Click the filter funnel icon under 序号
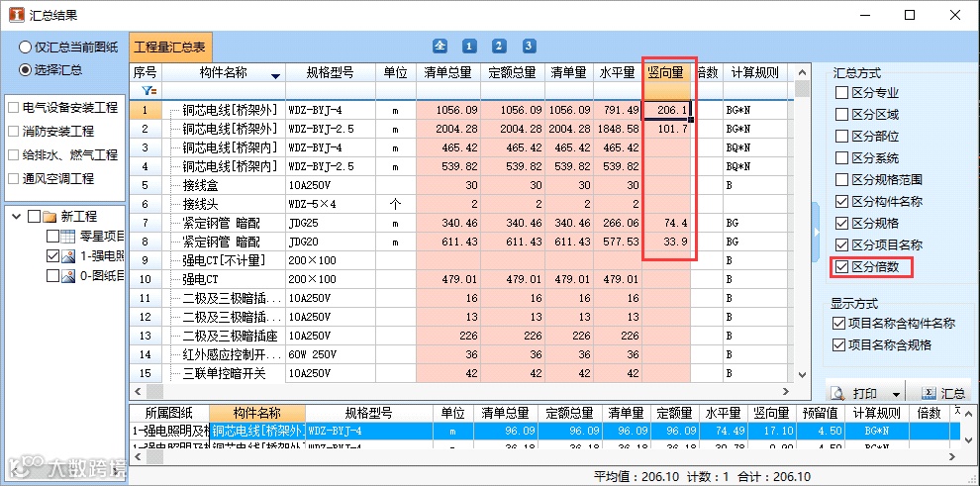 148,91
